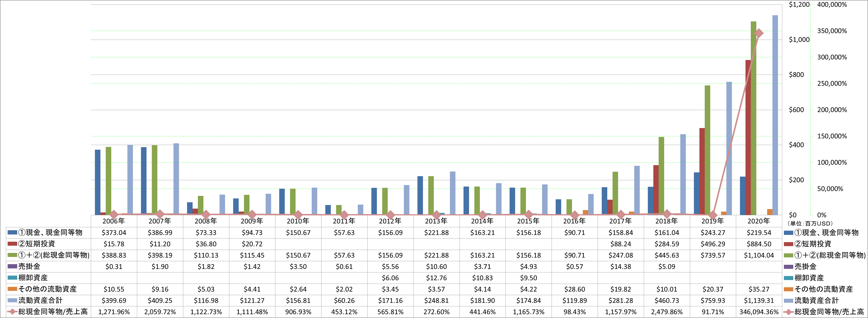
Task: Click the 2015年 column header
Action: point(528,221)
